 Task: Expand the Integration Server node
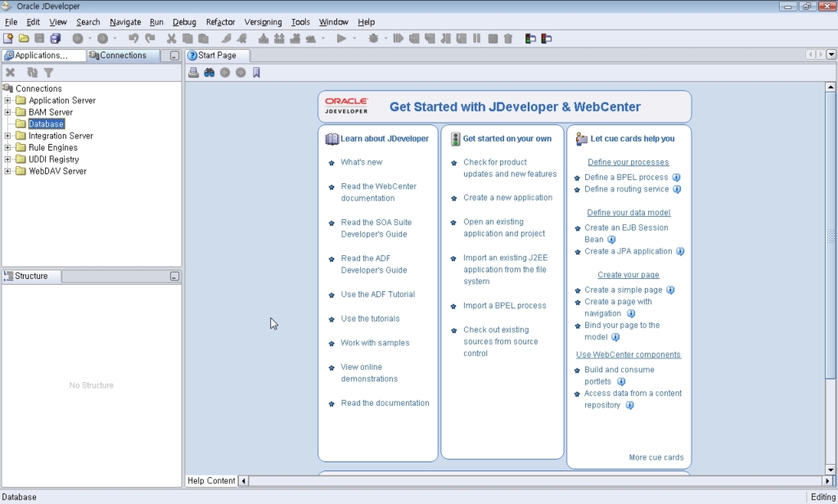pyautogui.click(x=7, y=136)
